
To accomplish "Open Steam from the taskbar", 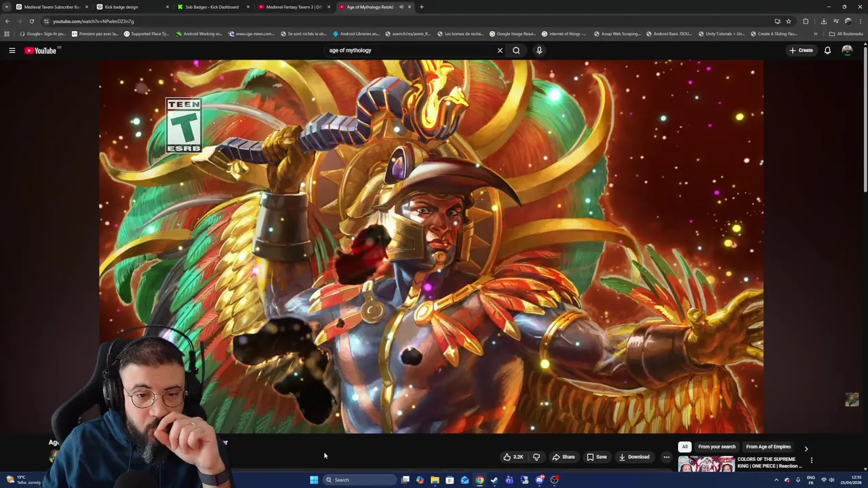I will tap(494, 480).
